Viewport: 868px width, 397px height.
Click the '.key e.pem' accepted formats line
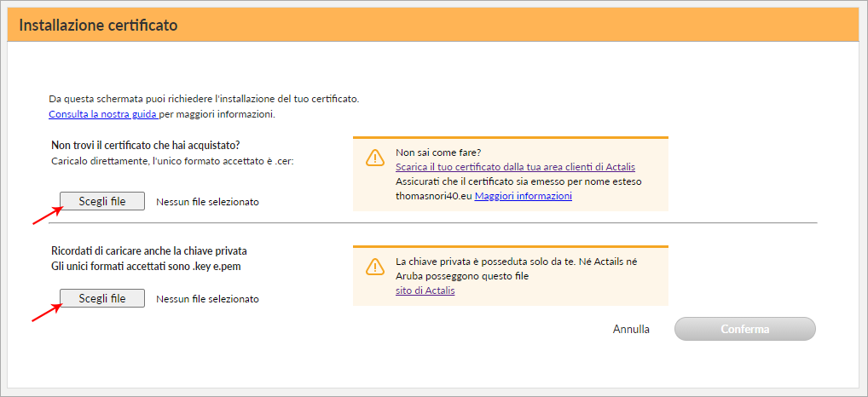point(147,266)
